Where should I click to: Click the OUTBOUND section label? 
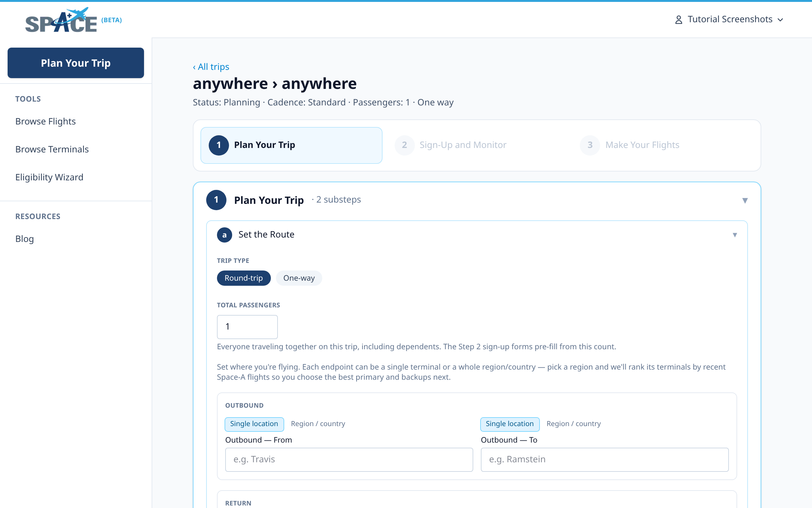(x=244, y=405)
